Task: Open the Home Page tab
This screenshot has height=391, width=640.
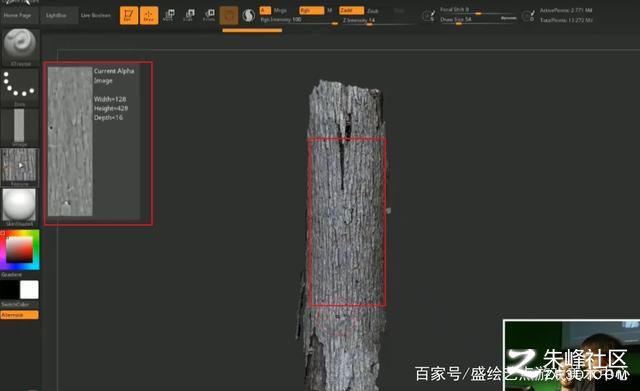Action: click(x=17, y=15)
